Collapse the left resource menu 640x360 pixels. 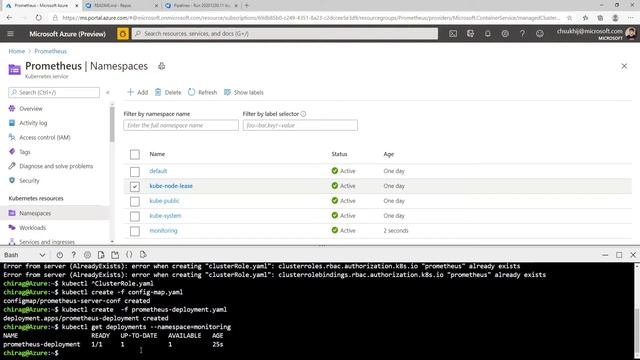click(x=108, y=93)
